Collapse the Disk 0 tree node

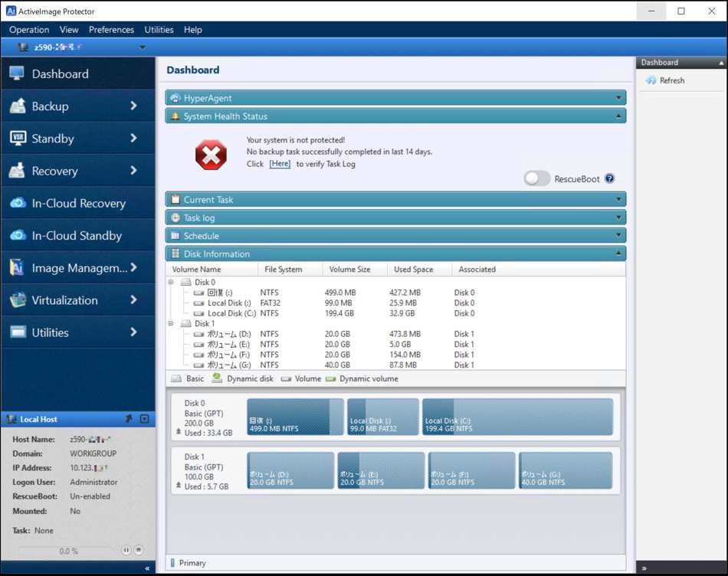click(171, 282)
